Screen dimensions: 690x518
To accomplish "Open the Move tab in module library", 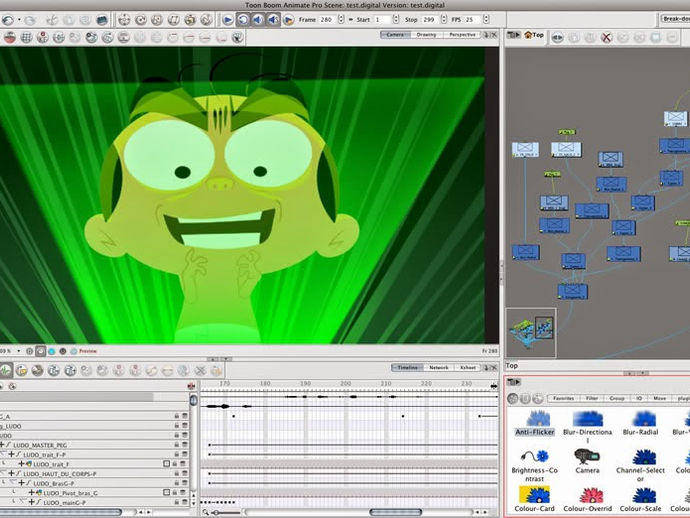I will [660, 398].
